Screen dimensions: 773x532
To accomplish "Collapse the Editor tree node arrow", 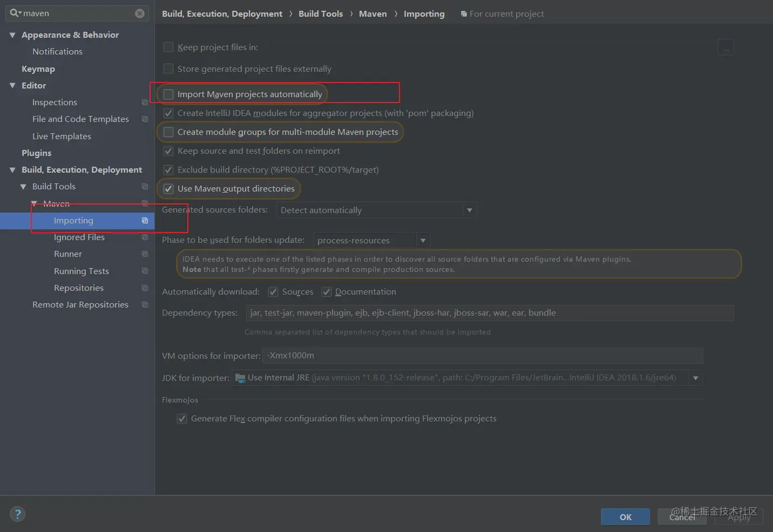I will coord(12,86).
